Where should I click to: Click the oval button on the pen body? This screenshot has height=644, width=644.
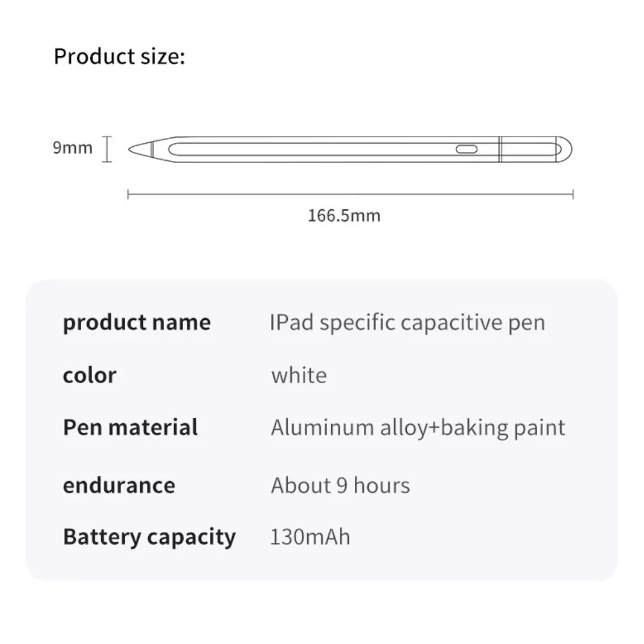point(466,149)
